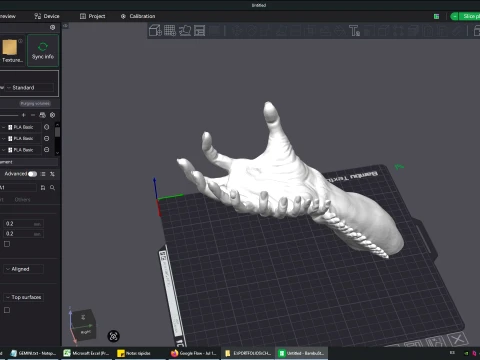Click the settings list icon beside Advanced
The height and width of the screenshot is (360, 480).
point(43,174)
